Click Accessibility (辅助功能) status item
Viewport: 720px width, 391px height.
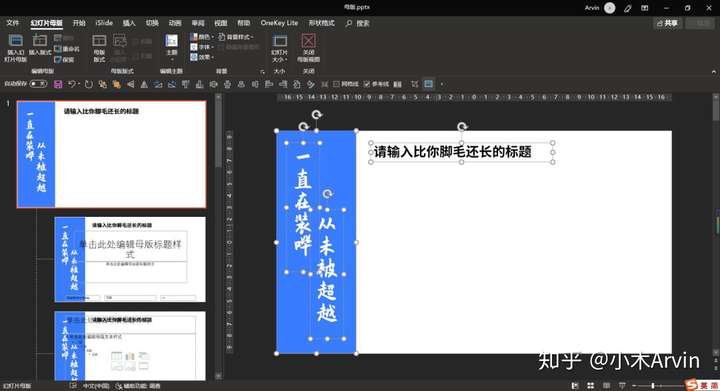coord(138,386)
